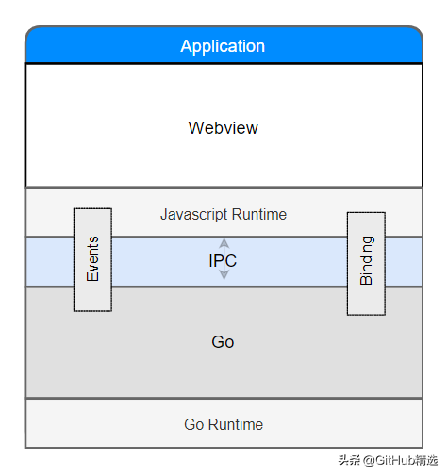Click the IPC label text
448x476 pixels.
tap(223, 261)
